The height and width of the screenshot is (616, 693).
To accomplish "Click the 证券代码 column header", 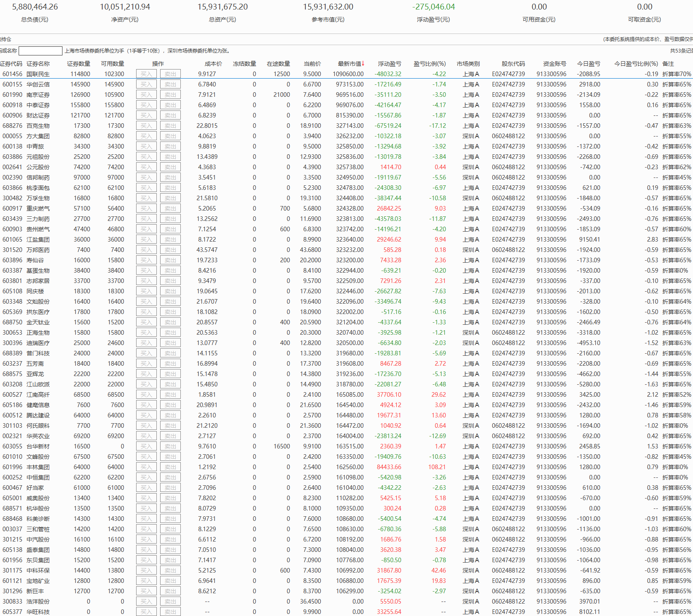I will (x=11, y=64).
